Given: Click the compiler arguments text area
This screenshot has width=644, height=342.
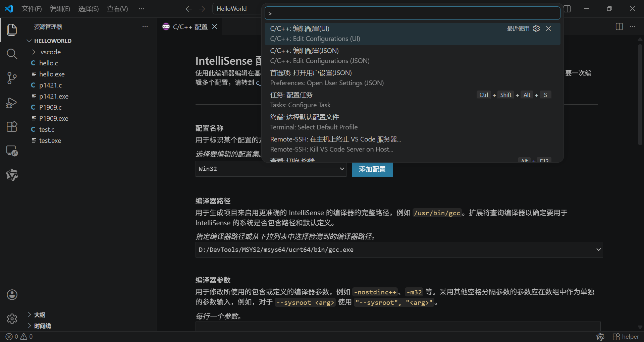Looking at the screenshot, I should tap(398, 326).
